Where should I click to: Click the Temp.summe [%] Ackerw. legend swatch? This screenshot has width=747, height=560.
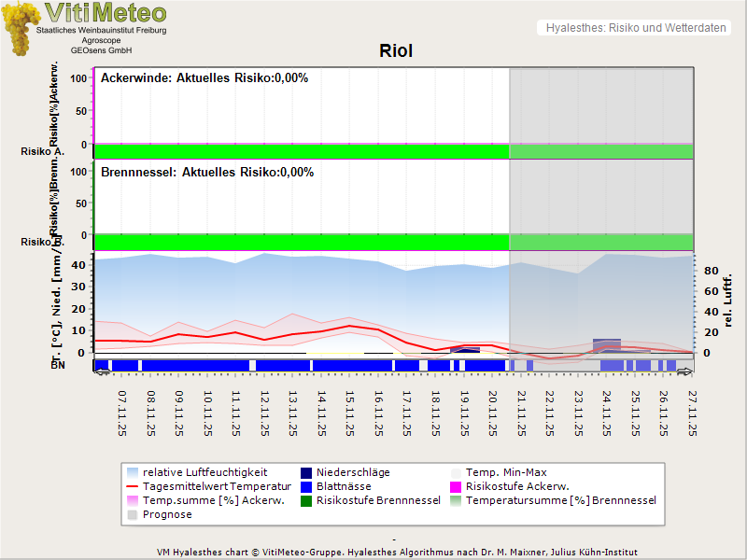pyautogui.click(x=133, y=500)
